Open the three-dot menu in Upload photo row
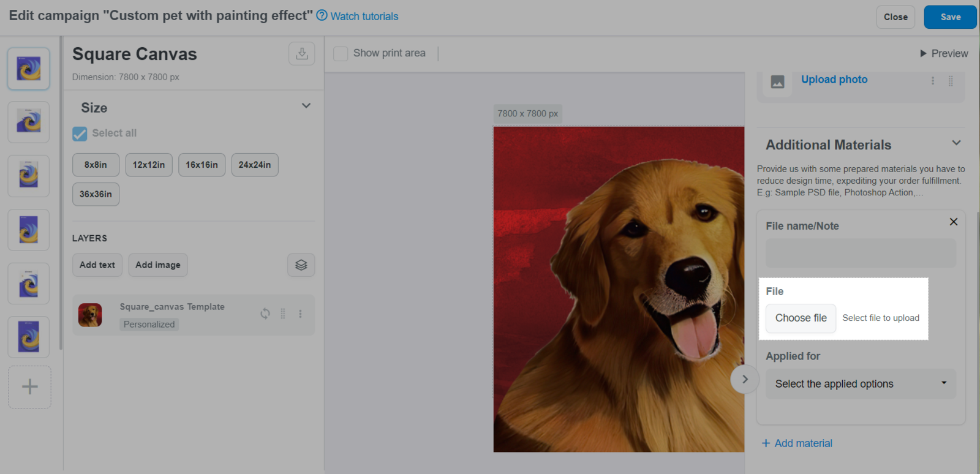The image size is (980, 474). click(933, 81)
